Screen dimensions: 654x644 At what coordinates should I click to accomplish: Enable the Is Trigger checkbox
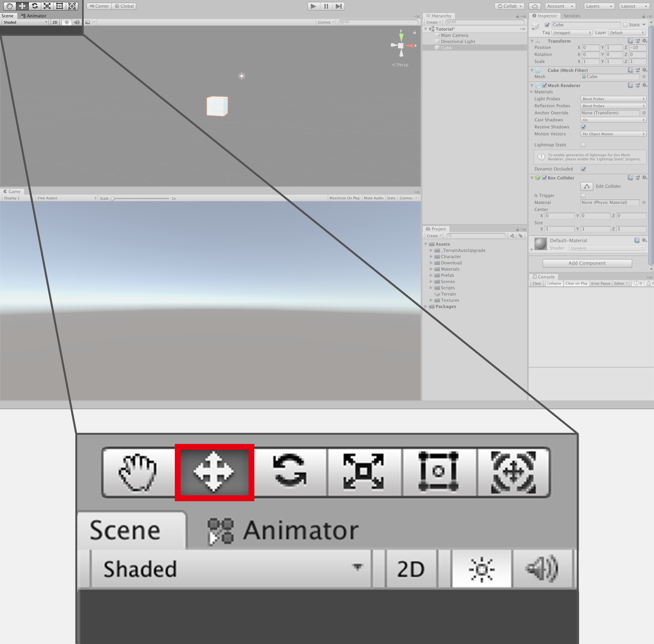click(583, 196)
